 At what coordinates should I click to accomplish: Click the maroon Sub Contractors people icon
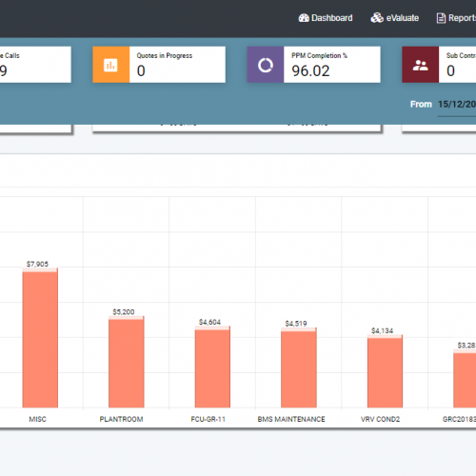[420, 65]
